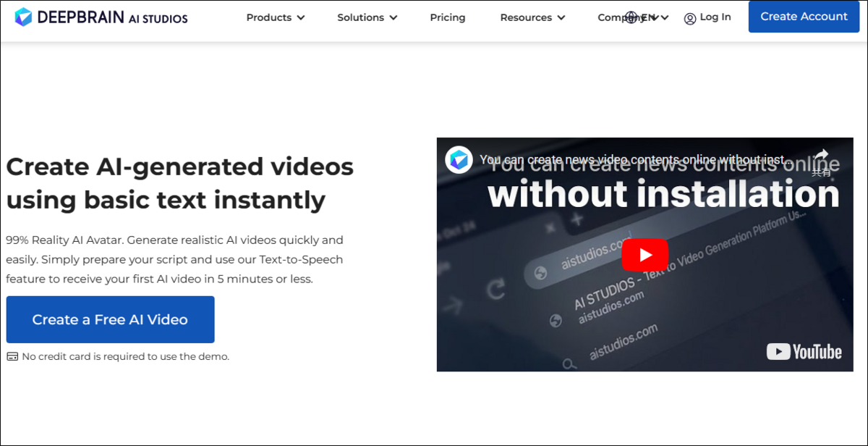Expand the Solutions dropdown menu
The image size is (868, 446).
click(x=367, y=17)
